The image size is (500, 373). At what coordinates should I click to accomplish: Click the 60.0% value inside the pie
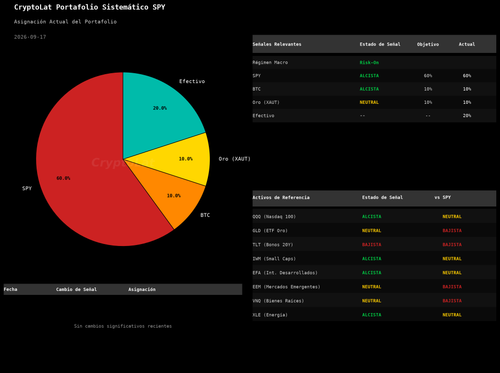pos(63,178)
